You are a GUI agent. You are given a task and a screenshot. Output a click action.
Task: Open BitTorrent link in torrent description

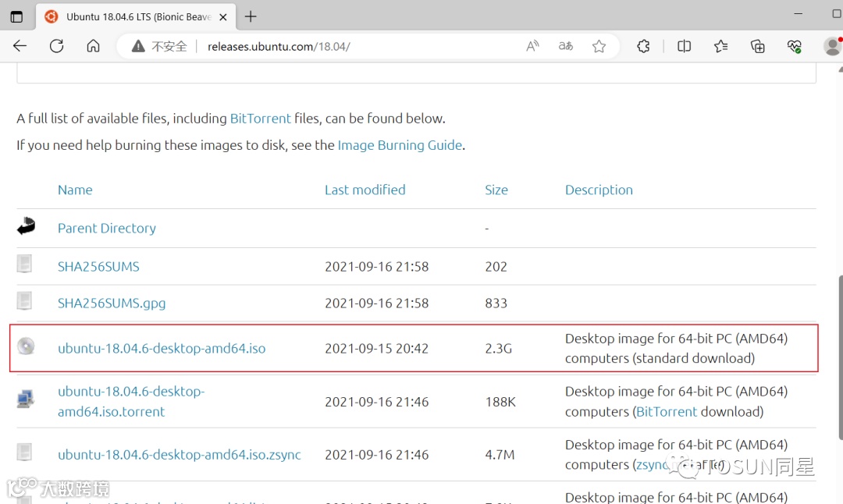point(667,412)
